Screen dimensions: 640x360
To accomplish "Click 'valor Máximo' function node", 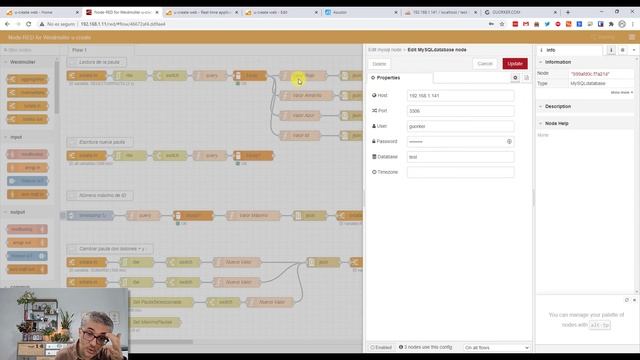I will pos(253,216).
